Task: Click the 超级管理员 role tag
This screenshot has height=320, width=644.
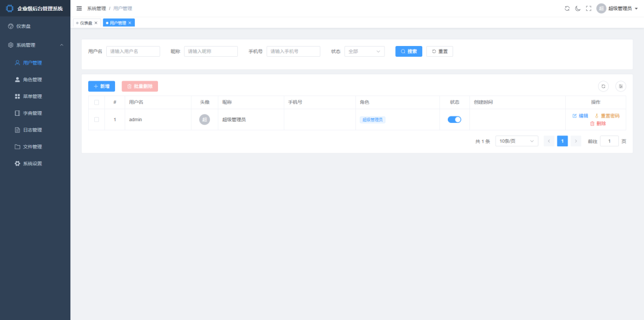Action: (x=373, y=119)
